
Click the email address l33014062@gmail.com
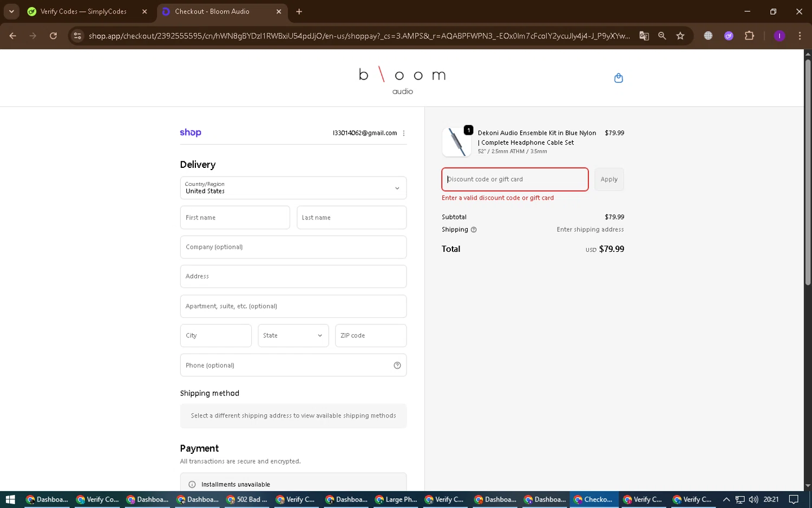(365, 133)
